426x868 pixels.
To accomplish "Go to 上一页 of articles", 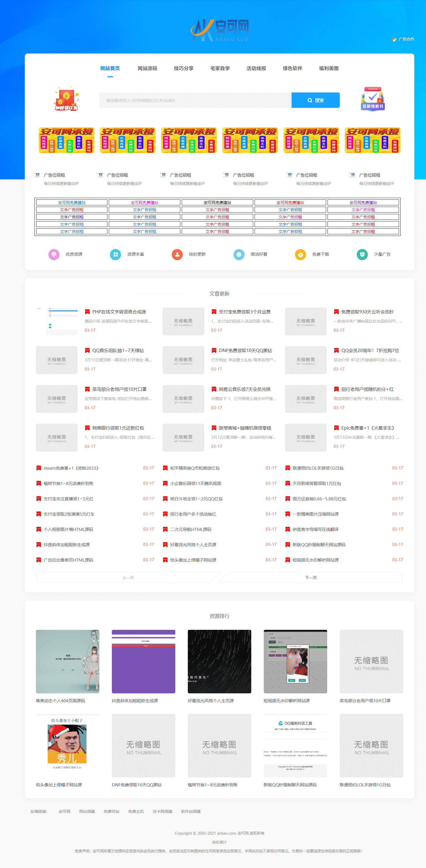I will [128, 577].
